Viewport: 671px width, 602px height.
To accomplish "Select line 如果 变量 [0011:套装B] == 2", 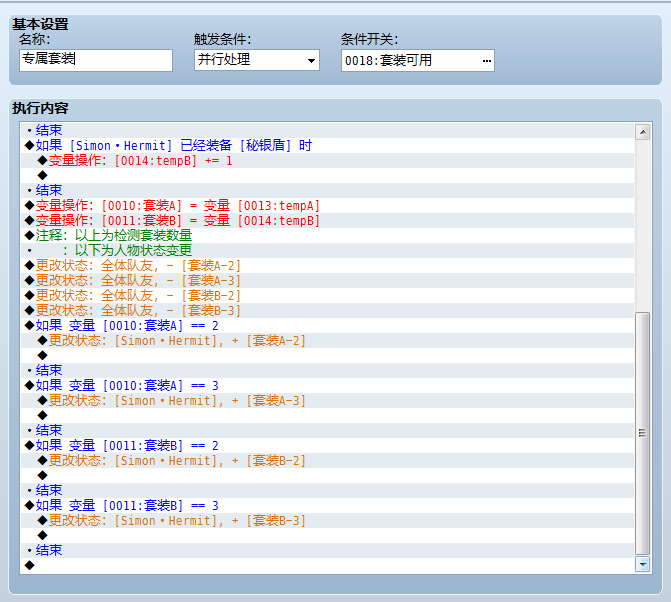I will (327, 445).
